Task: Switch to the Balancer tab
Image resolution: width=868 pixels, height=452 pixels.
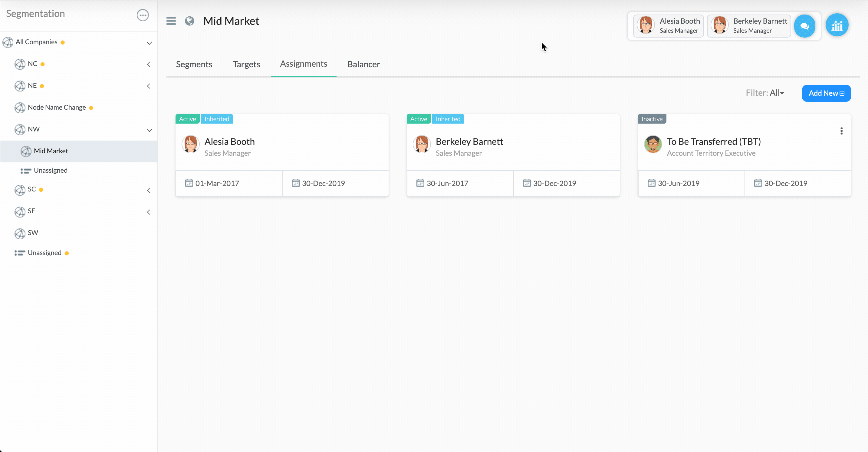Action: point(363,64)
